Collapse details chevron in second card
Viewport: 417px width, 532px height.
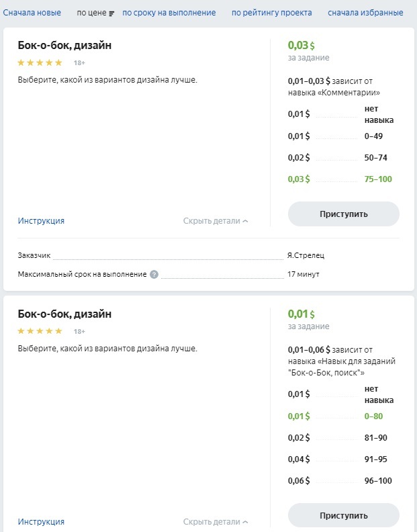coord(245,522)
